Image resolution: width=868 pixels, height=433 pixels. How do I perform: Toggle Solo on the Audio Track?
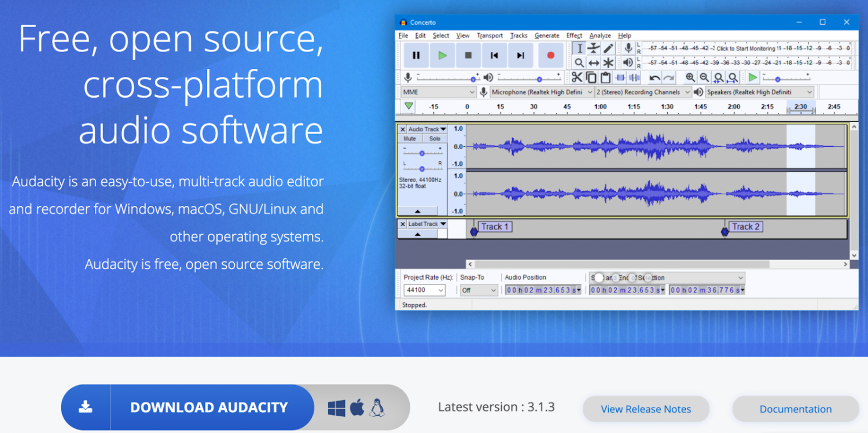coord(435,139)
